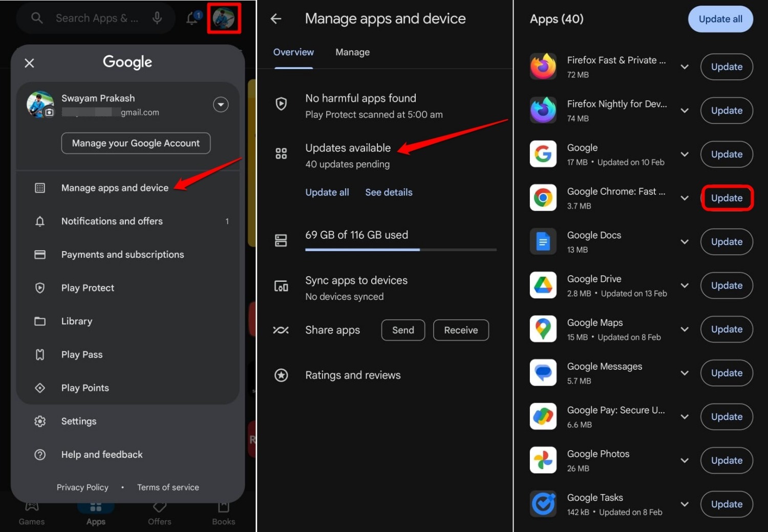This screenshot has width=768, height=532.
Task: Tap the Google Docs app icon
Action: pos(543,241)
